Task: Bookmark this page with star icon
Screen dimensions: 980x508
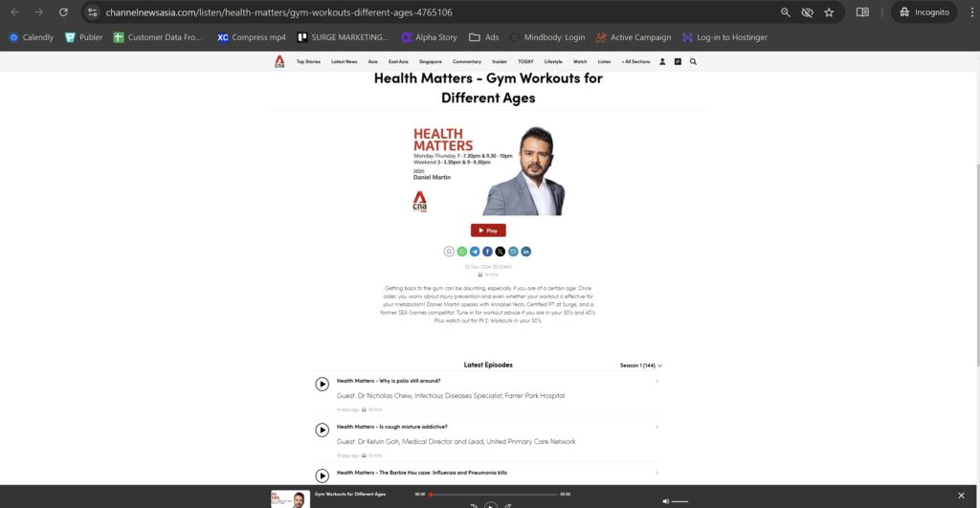Action: tap(829, 12)
